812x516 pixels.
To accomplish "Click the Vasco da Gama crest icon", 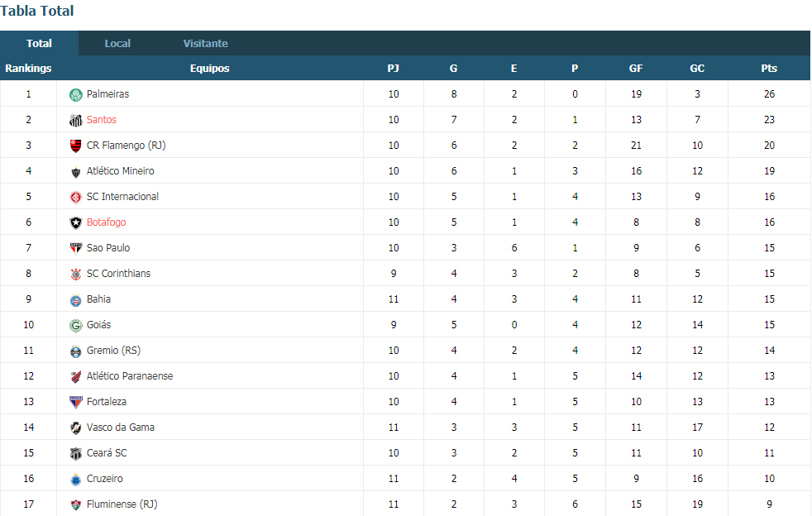I will click(75, 428).
